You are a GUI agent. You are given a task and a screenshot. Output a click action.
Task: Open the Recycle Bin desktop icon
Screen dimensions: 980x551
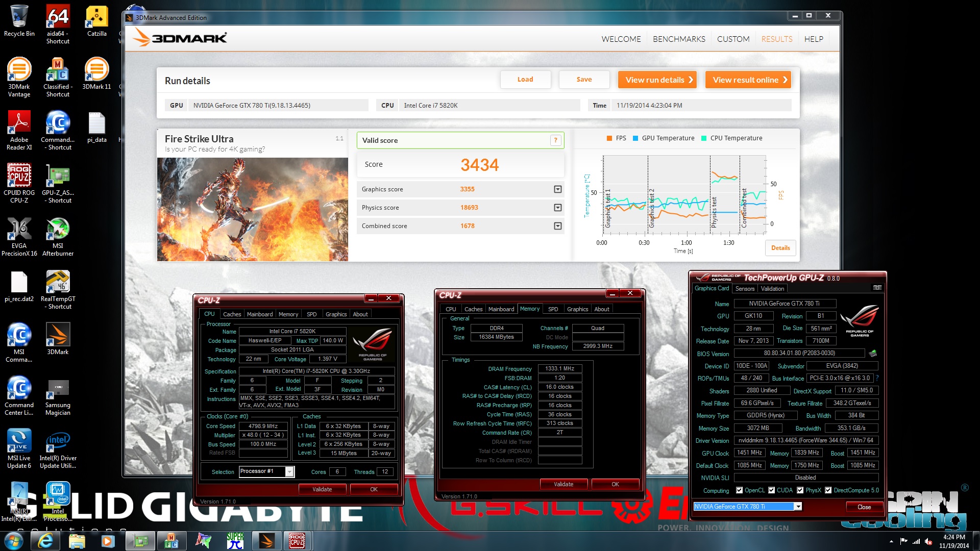(19, 21)
